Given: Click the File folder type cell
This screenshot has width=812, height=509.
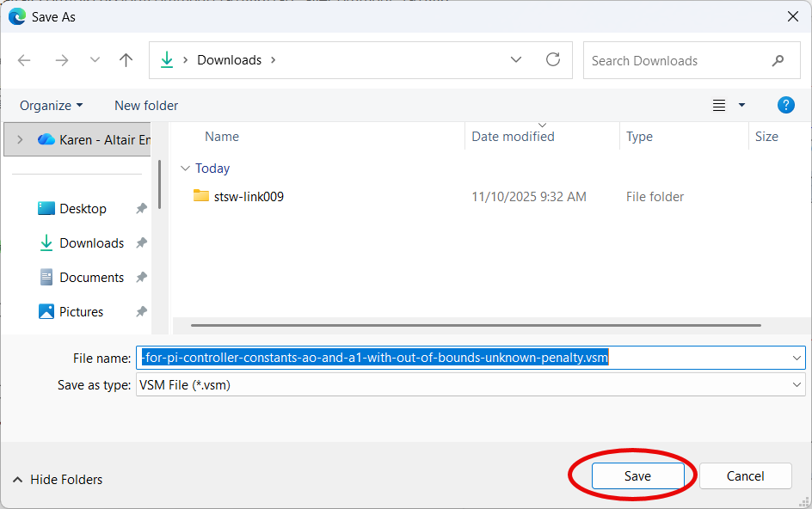Looking at the screenshot, I should (655, 197).
